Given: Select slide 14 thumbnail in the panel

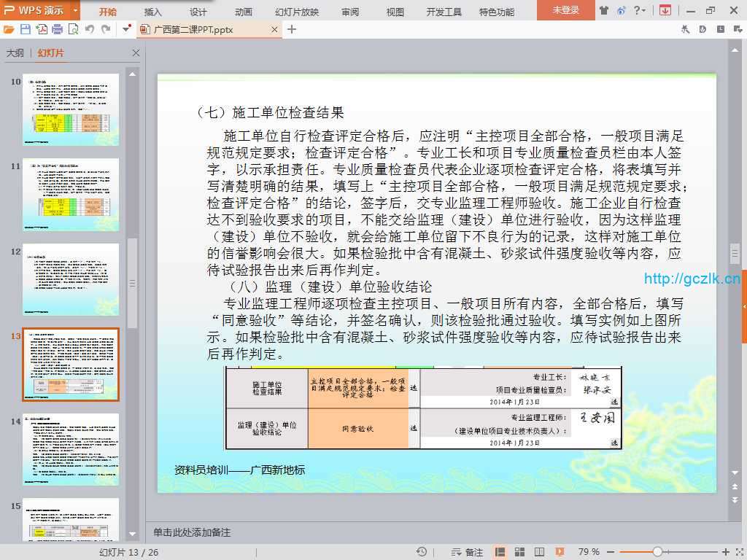Looking at the screenshot, I should [71, 449].
